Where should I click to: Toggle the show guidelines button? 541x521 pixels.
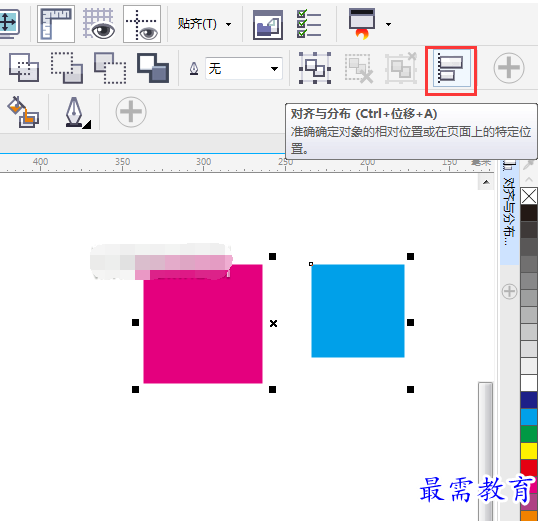click(x=142, y=24)
